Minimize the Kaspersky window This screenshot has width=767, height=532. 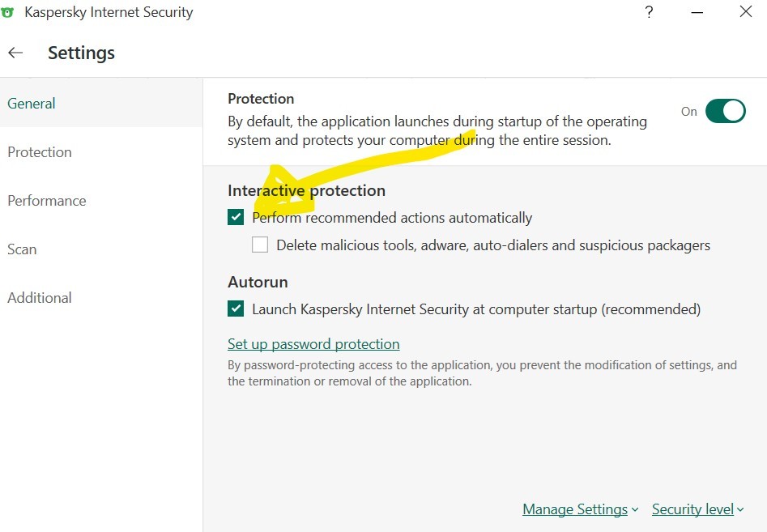[x=697, y=12]
